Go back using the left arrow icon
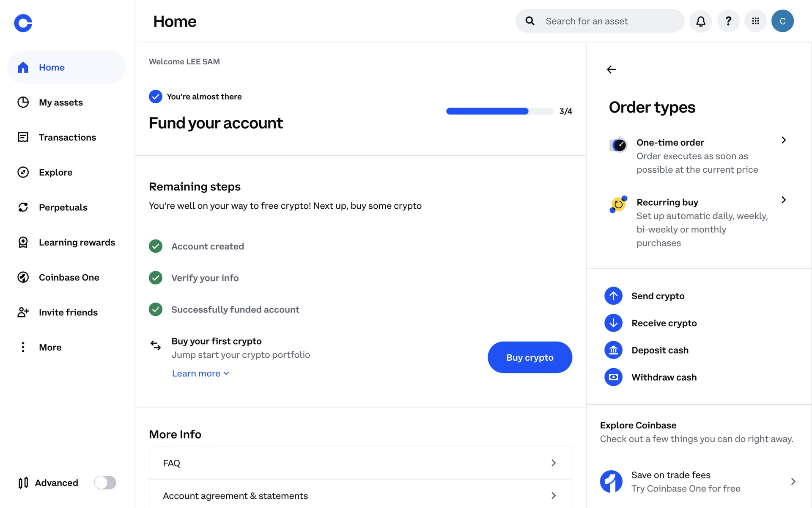 point(611,69)
